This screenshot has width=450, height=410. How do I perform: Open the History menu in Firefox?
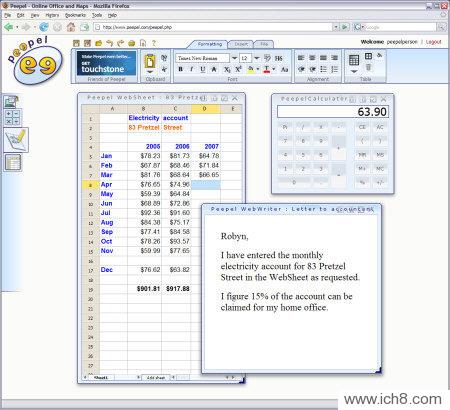pyautogui.click(x=52, y=15)
